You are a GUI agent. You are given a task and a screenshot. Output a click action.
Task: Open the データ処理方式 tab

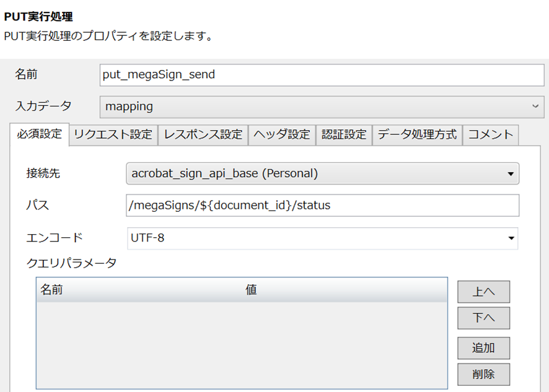tap(417, 134)
